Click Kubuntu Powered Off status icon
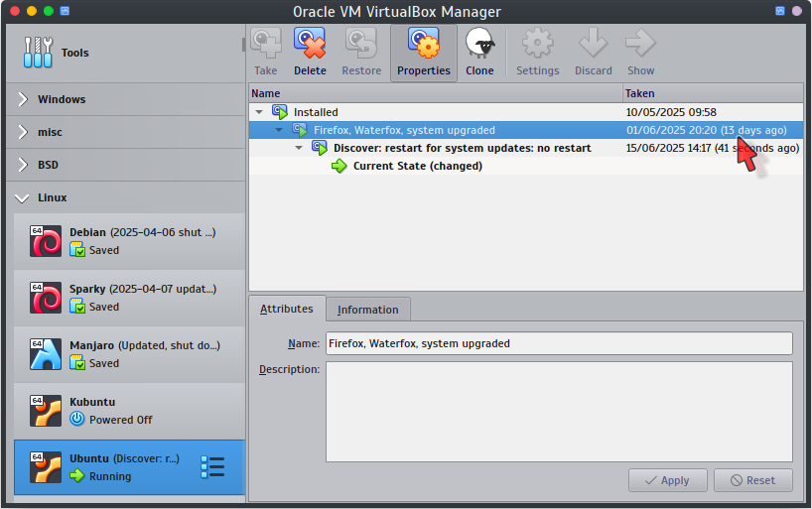This screenshot has height=509, width=812. pyautogui.click(x=77, y=419)
